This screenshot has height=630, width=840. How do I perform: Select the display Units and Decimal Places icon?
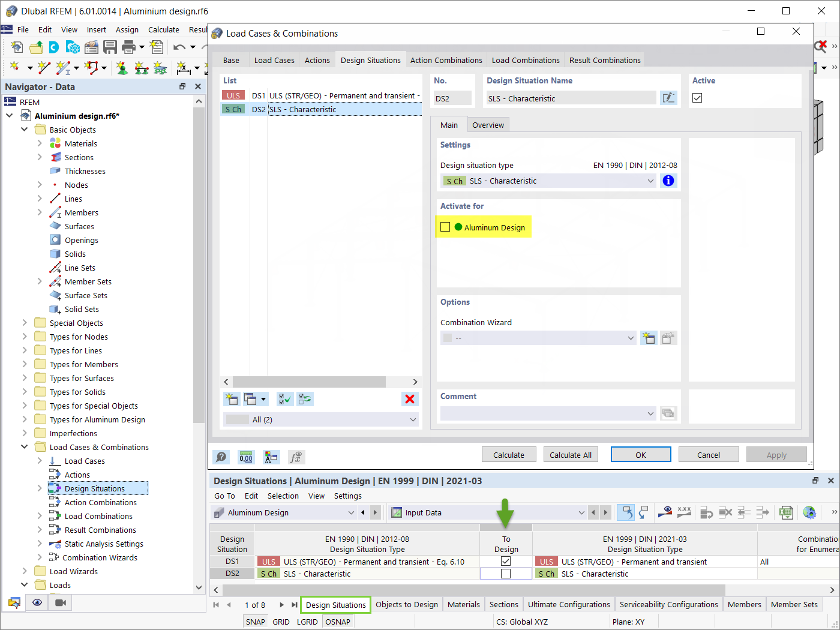point(245,457)
